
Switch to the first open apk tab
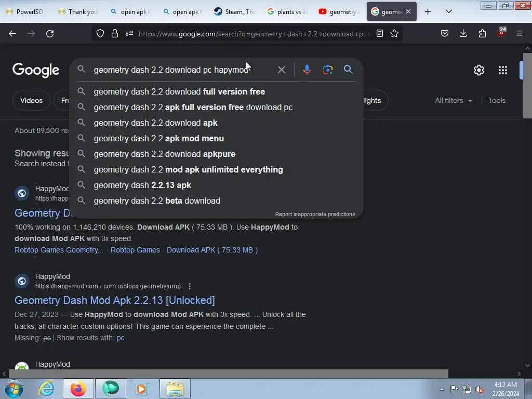click(130, 12)
